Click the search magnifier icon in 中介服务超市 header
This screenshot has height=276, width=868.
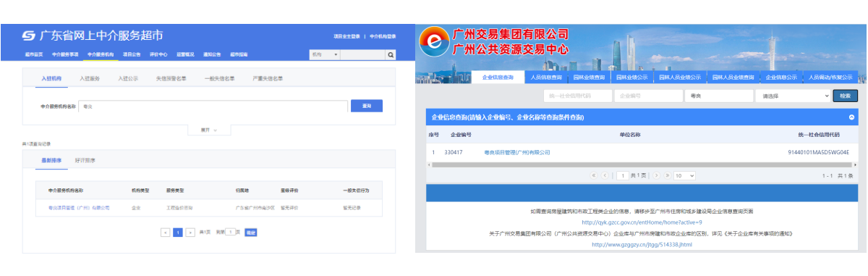pos(391,54)
